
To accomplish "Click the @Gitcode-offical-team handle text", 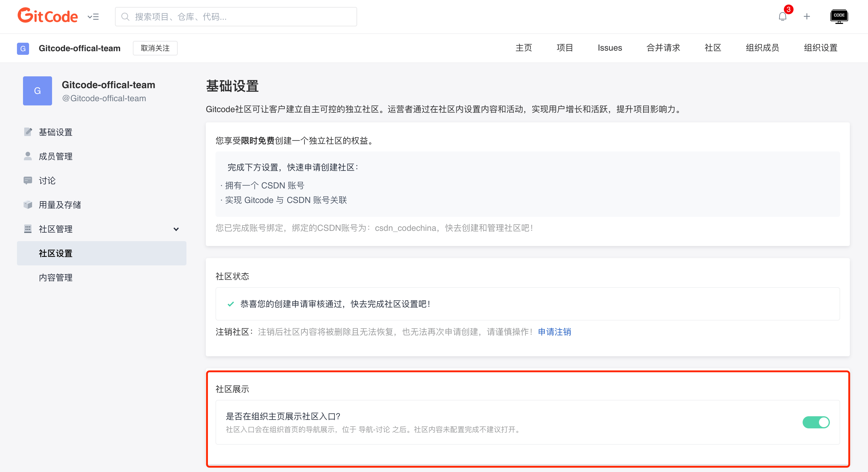I will [104, 98].
